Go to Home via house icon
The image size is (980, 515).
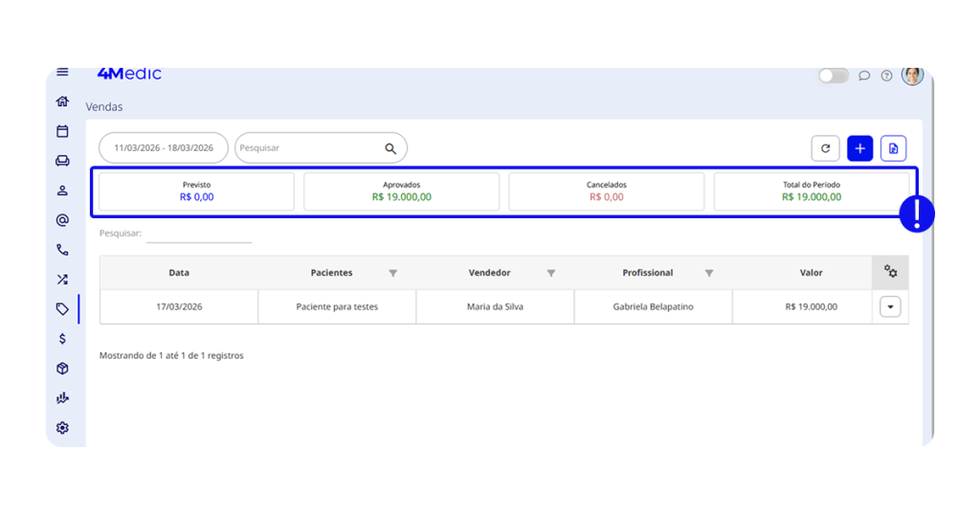pyautogui.click(x=62, y=101)
